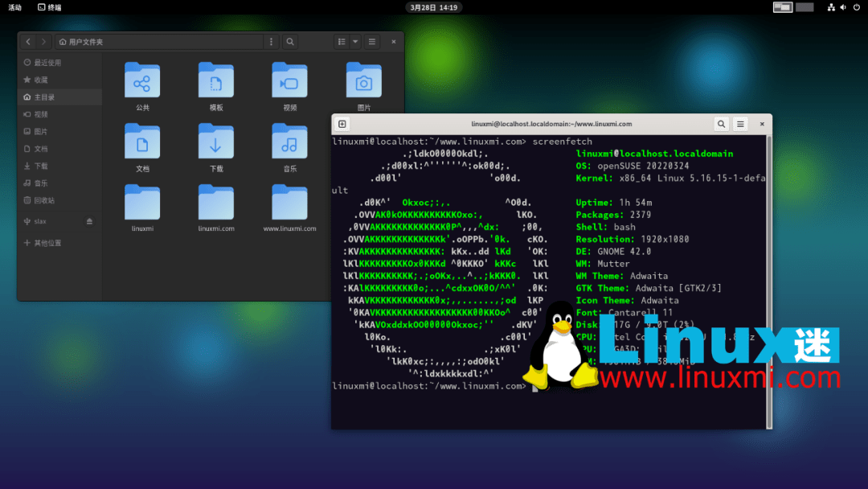Select 收藏 (starred) in the sidebar
Image resolution: width=868 pixels, height=489 pixels.
click(40, 81)
